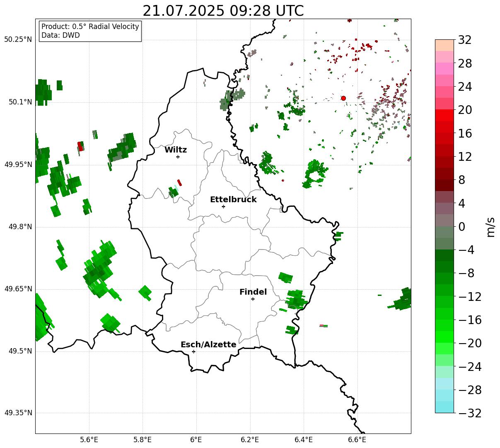
Task: Click the Ettelbruck cross marker
Action: click(223, 206)
